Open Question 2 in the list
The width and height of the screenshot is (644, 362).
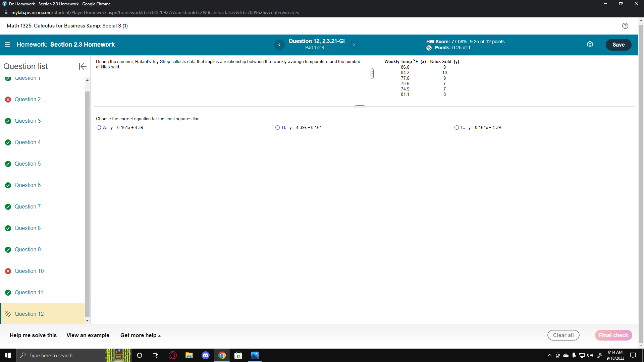click(x=28, y=100)
